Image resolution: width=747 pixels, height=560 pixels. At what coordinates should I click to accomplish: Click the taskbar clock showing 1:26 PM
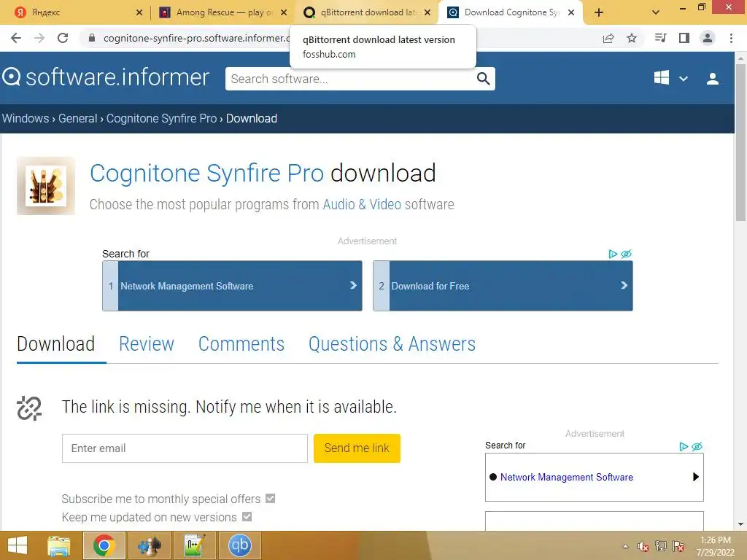(715, 546)
